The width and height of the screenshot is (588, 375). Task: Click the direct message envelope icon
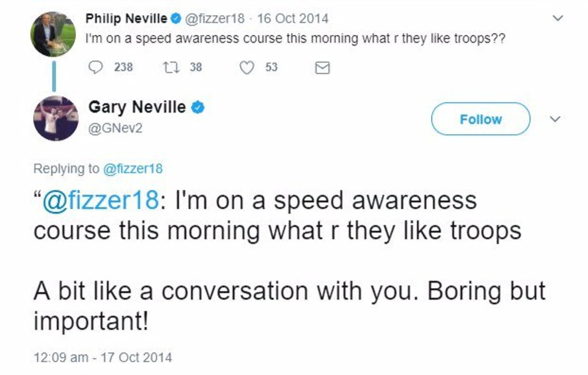click(x=322, y=68)
